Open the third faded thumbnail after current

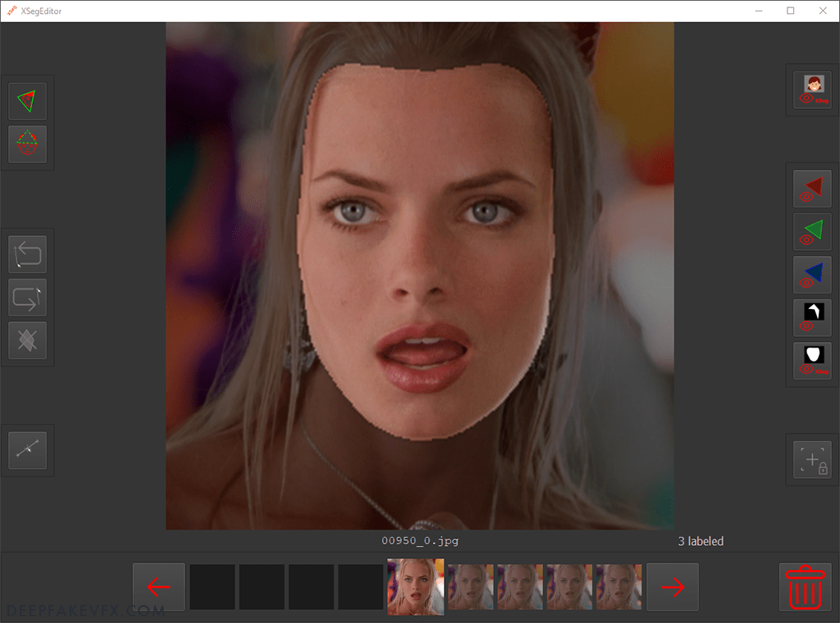click(x=569, y=587)
